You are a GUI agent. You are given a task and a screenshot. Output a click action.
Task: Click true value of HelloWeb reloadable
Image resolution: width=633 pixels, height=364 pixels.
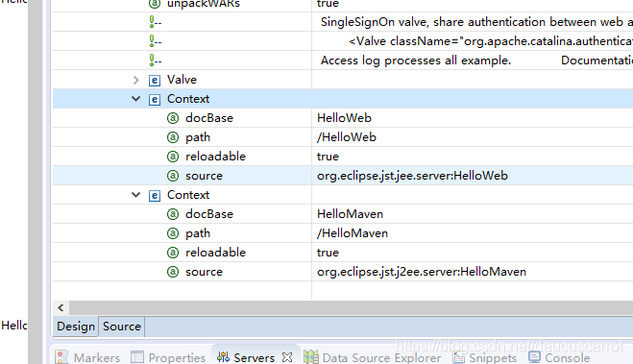(x=328, y=157)
